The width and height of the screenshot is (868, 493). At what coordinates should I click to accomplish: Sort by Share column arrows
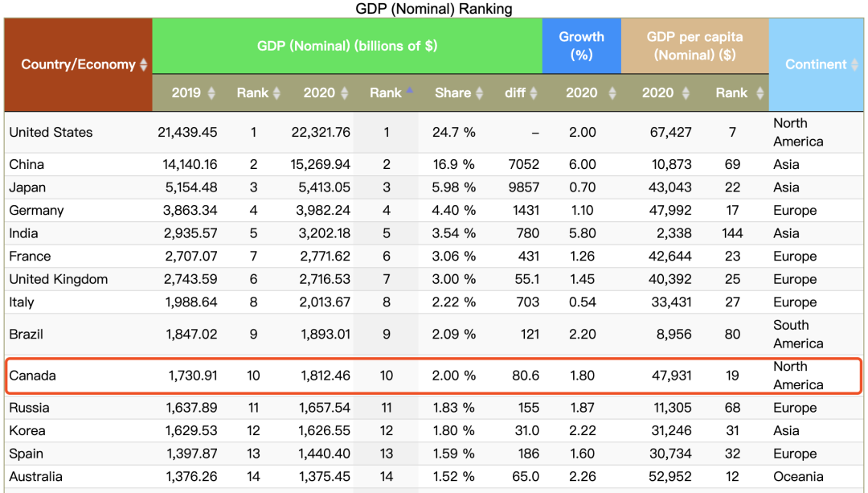[x=479, y=93]
